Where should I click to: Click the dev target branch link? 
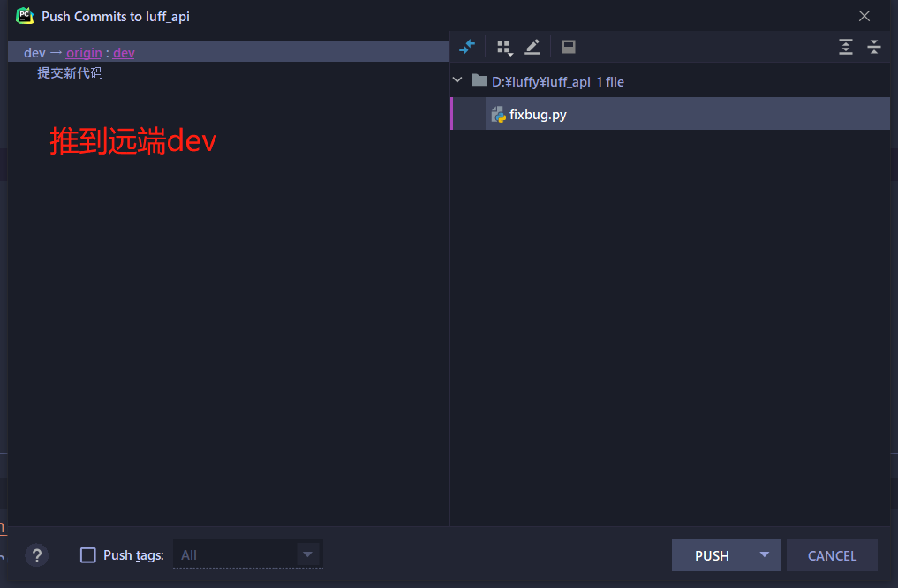[x=124, y=53]
